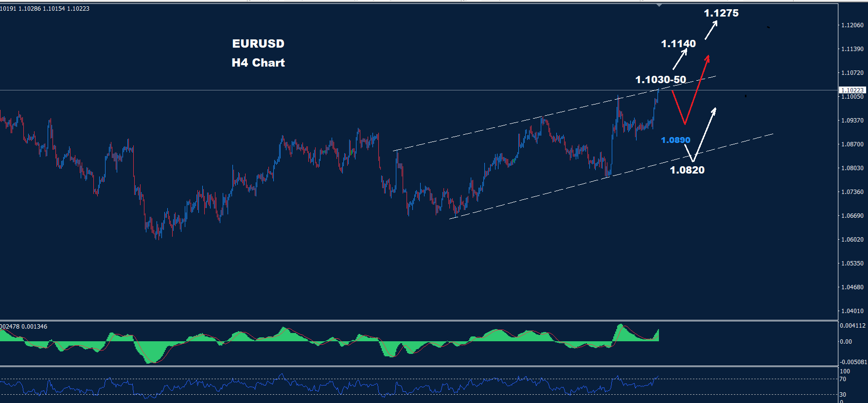
Task: Click the white arrow pointing to 1.1140
Action: pos(680,59)
